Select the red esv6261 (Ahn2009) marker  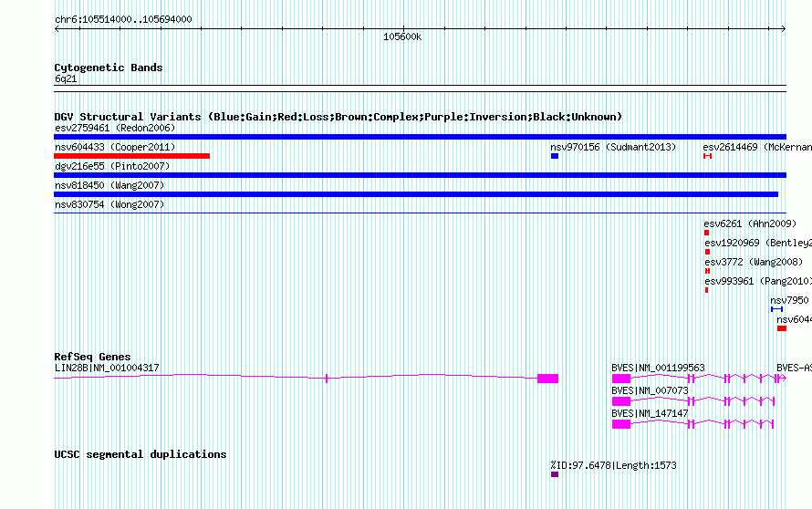[706, 233]
